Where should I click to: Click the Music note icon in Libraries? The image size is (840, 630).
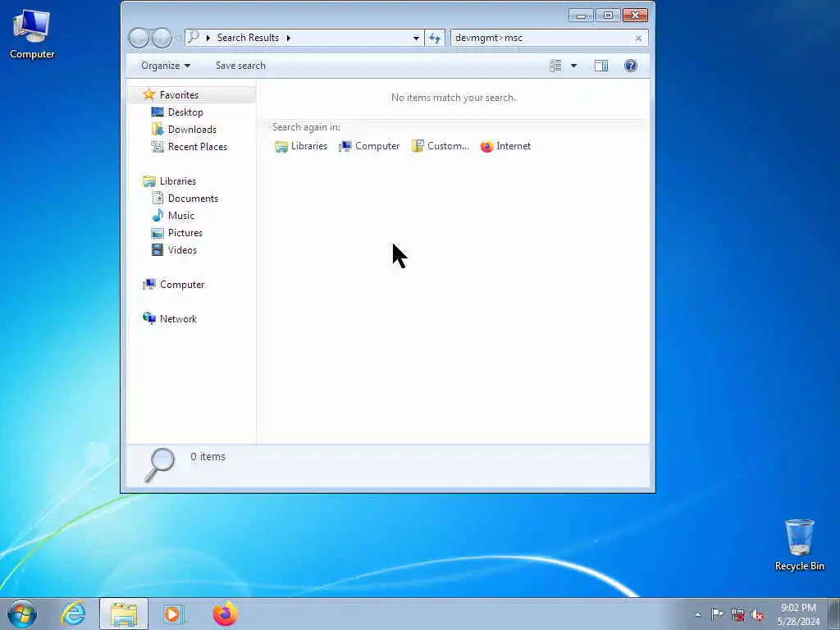157,216
